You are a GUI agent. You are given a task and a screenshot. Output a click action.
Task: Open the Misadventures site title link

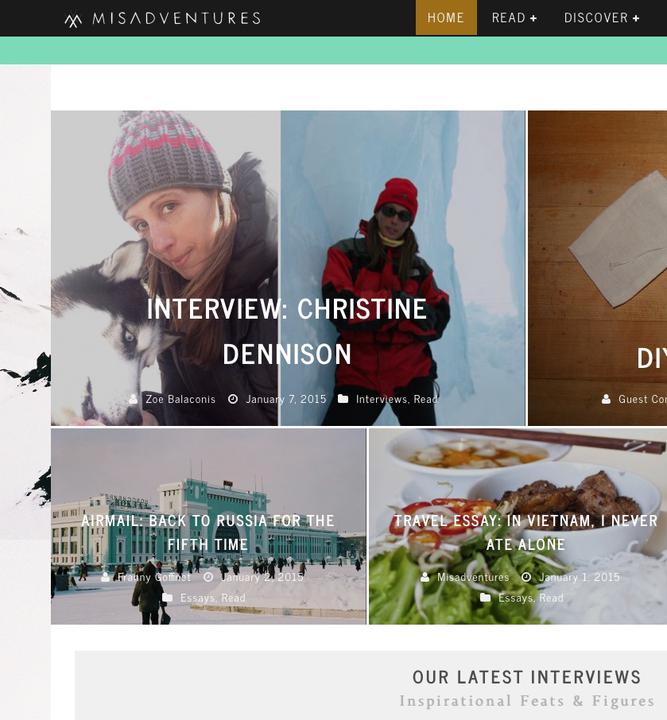(x=177, y=18)
